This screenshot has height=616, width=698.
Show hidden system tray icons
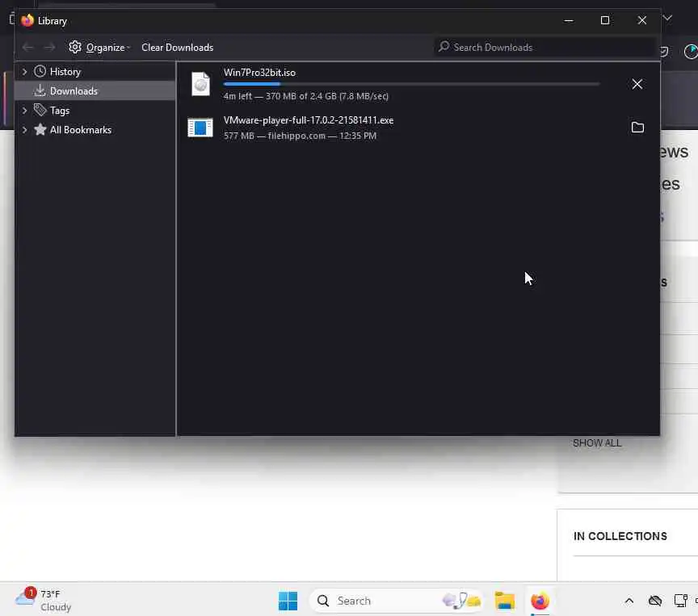629,601
